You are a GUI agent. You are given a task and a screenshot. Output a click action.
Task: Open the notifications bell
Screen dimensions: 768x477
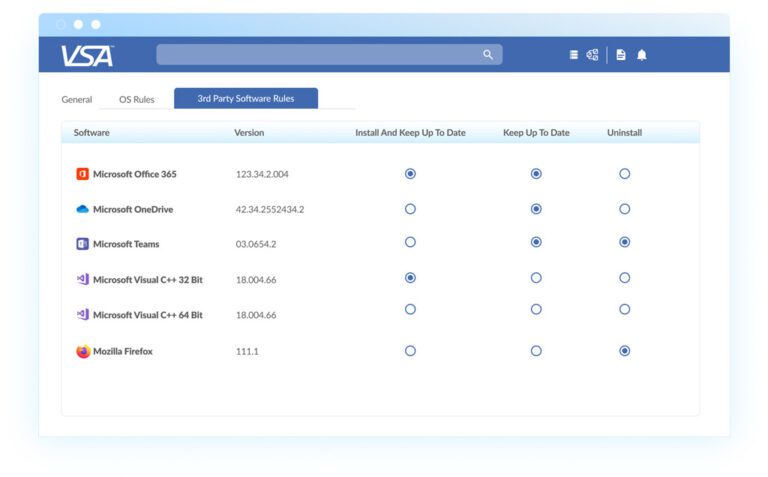pos(642,55)
